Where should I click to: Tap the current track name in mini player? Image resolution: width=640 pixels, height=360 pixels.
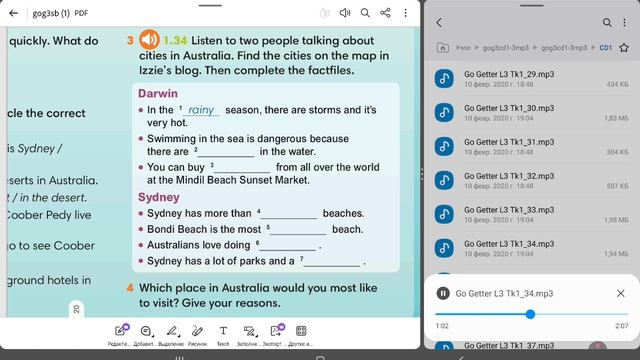pos(504,293)
